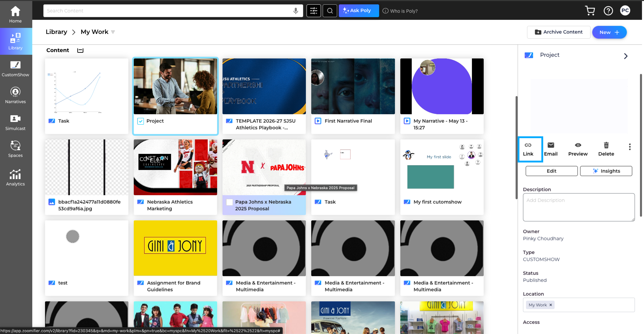Click the Content section heading
The image size is (644, 334).
57,50
